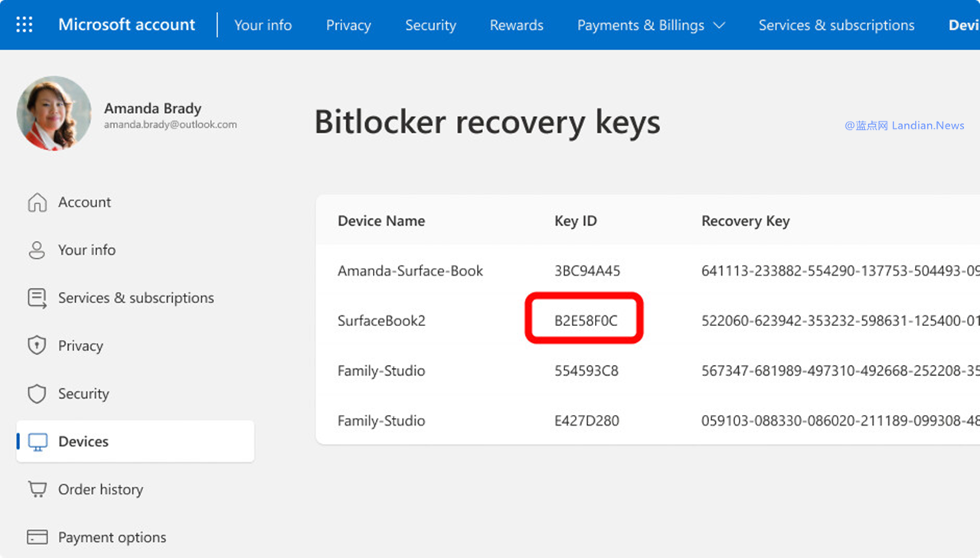980x558 pixels.
Task: Click key ID 554593C8
Action: [586, 370]
